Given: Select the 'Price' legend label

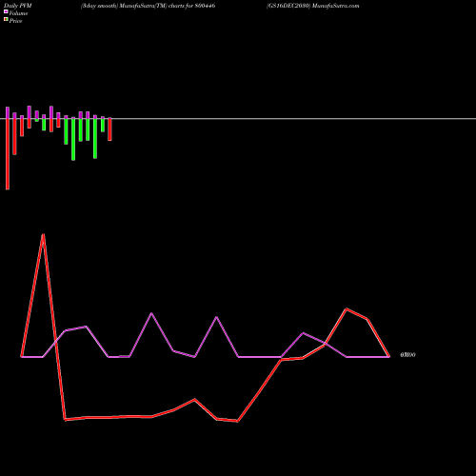Looking at the screenshot, I should pos(15,21).
